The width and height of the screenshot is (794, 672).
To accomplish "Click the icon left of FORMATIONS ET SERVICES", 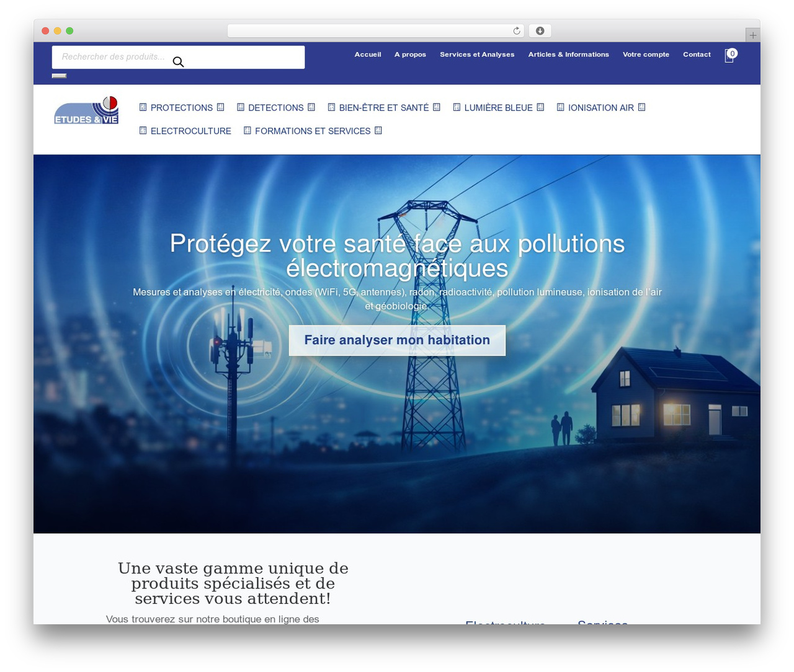I will [248, 131].
